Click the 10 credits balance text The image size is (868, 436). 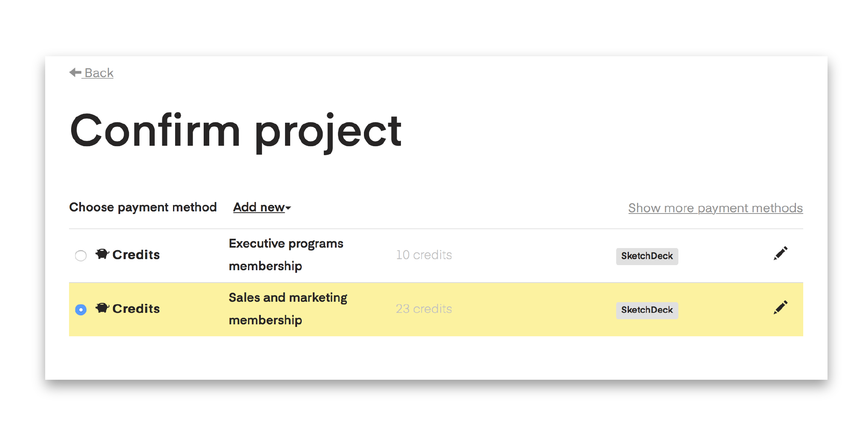[424, 255]
